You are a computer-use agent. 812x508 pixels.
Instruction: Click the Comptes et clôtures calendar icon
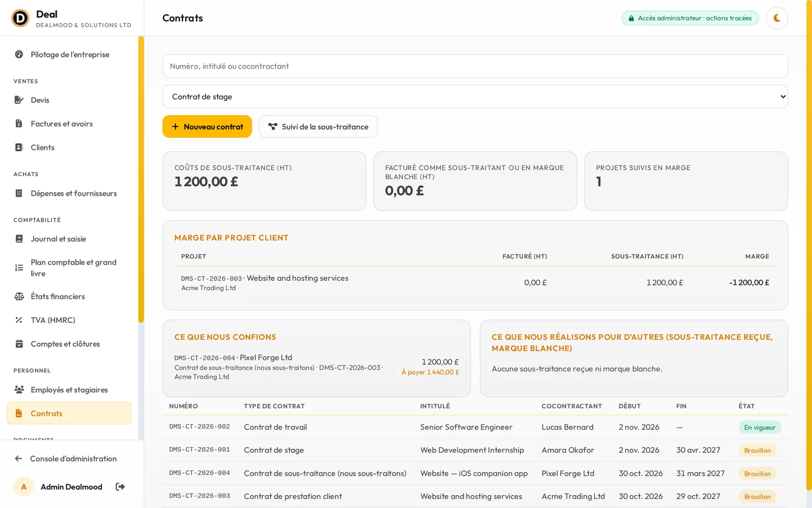coord(19,344)
